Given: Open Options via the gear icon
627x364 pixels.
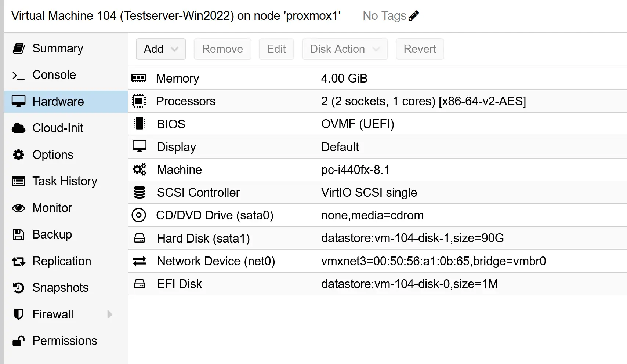Looking at the screenshot, I should (19, 154).
